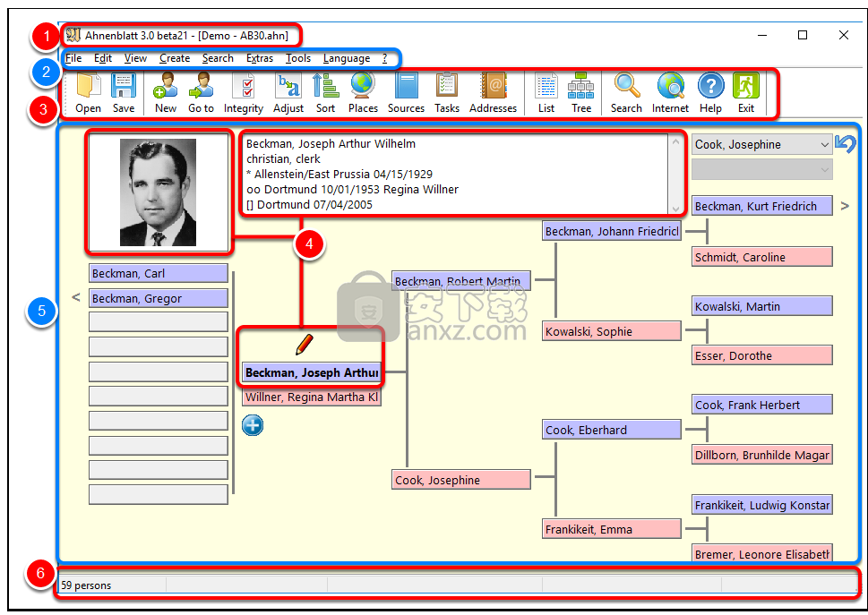Select Esser, Dorothe box
Screen dimensions: 868x615
tap(762, 355)
